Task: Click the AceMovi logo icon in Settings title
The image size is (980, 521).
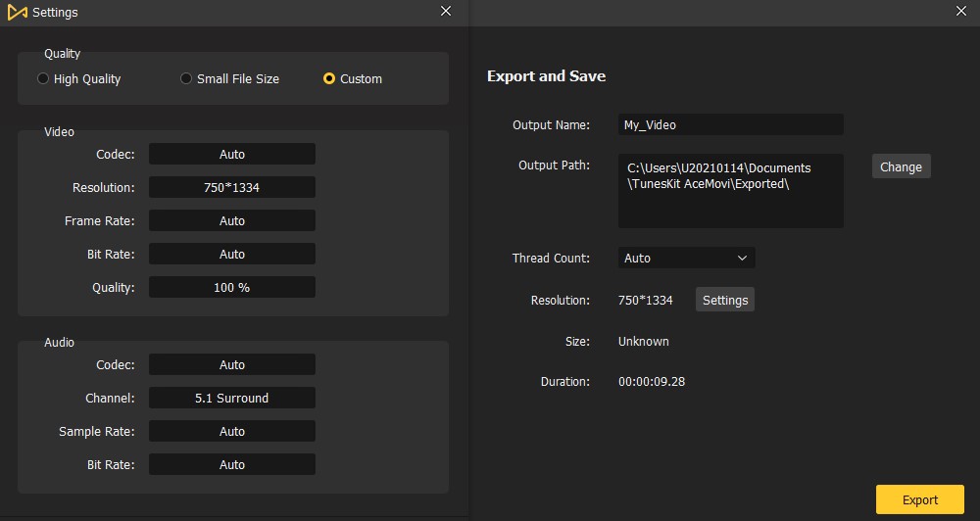Action: point(17,12)
